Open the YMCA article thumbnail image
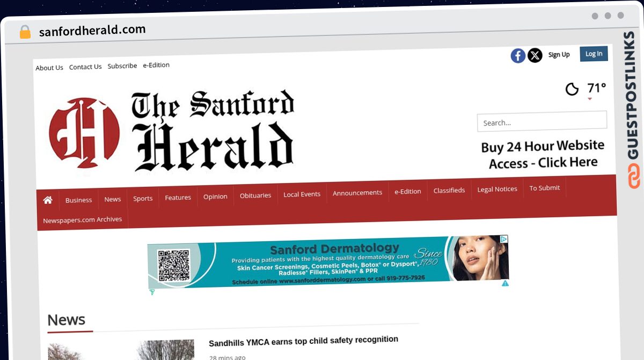 121,351
